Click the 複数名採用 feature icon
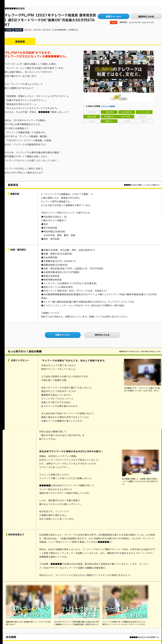The width and height of the screenshot is (162, 644). pos(92,117)
